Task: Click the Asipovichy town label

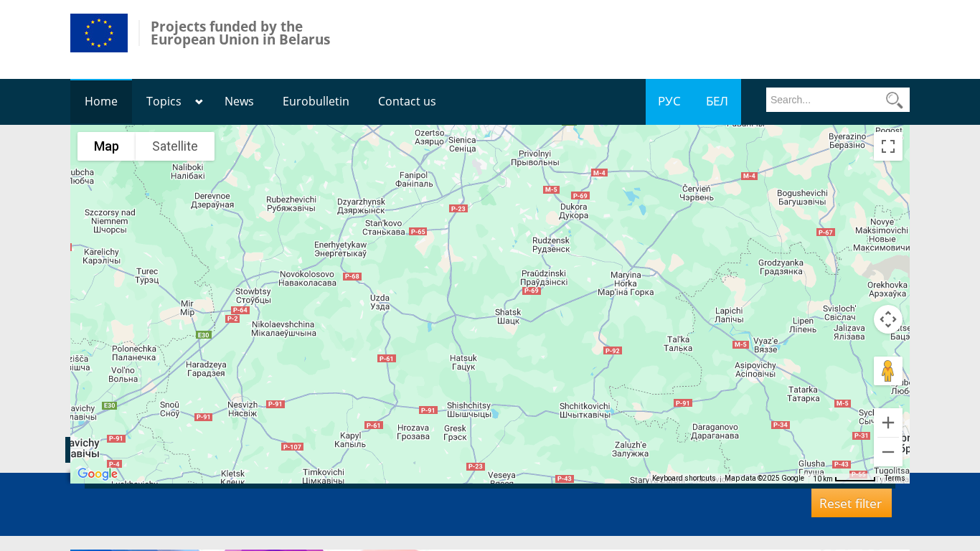Action: pos(755,369)
